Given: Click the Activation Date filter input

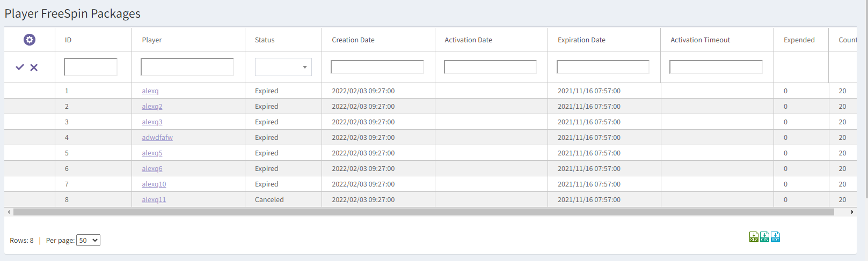Looking at the screenshot, I should tap(490, 67).
